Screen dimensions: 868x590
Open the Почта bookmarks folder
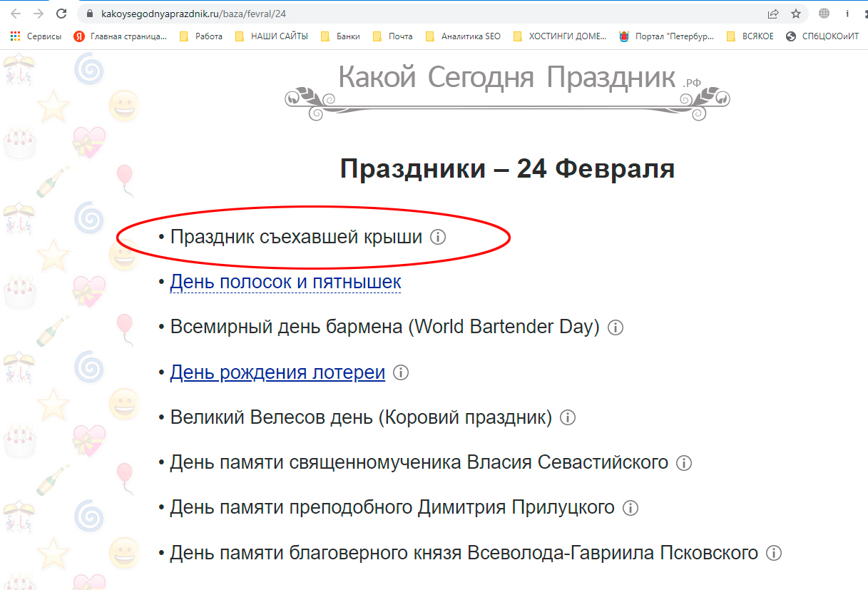pos(393,36)
